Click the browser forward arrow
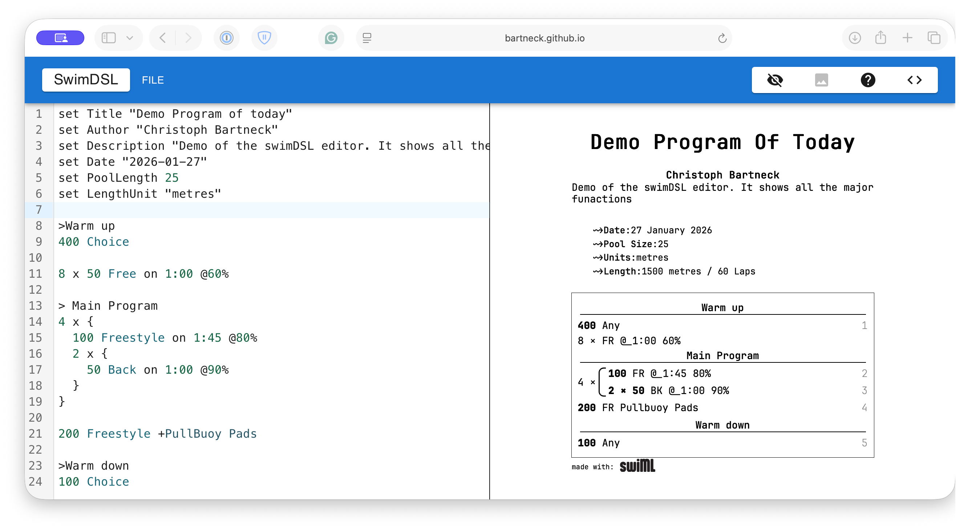The height and width of the screenshot is (530, 980). (x=188, y=38)
